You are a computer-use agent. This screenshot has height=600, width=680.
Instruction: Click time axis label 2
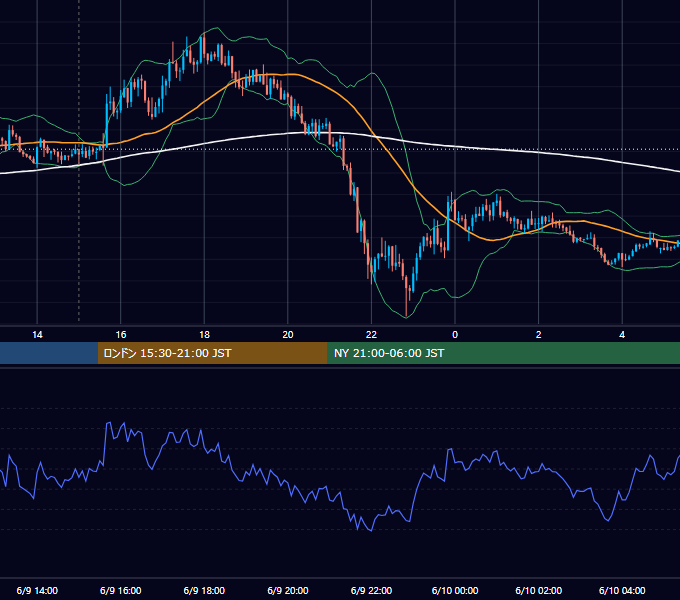click(x=539, y=335)
